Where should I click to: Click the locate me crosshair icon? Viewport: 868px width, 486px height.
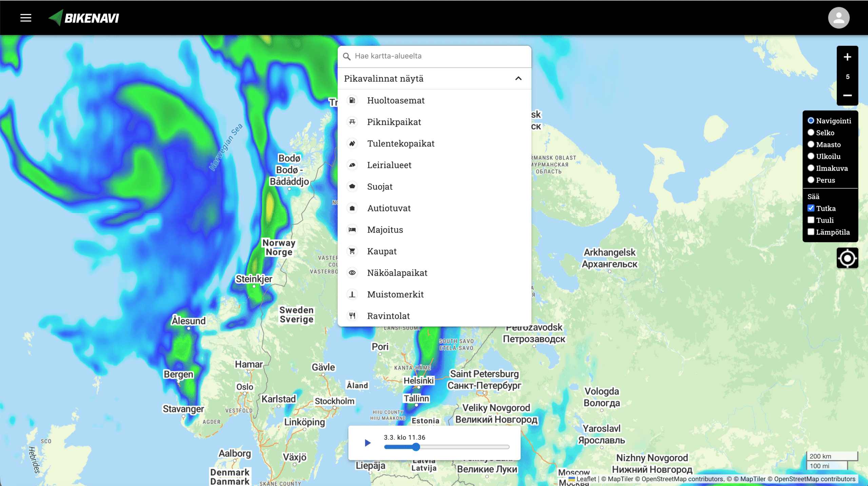pos(847,258)
